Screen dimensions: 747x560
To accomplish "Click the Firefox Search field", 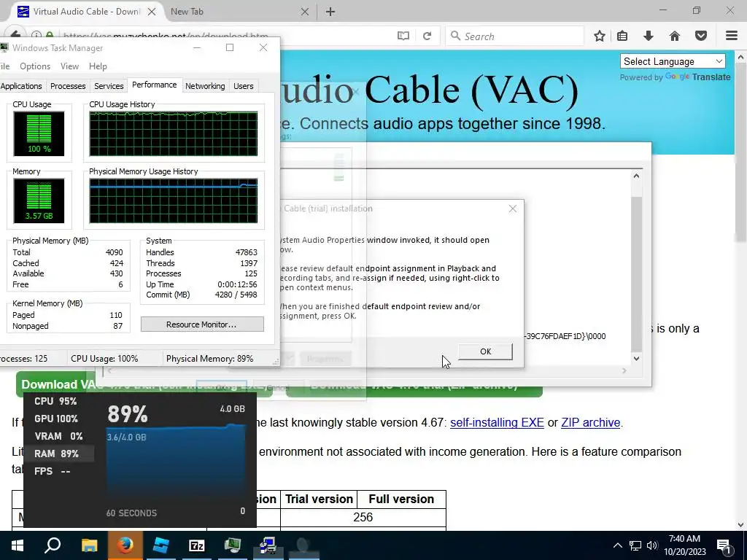I will [514, 36].
